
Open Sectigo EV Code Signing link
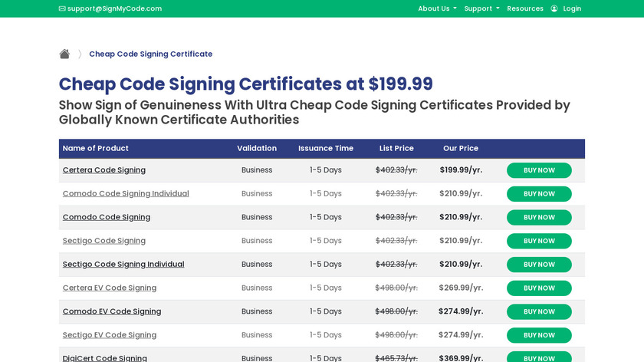[x=110, y=335]
